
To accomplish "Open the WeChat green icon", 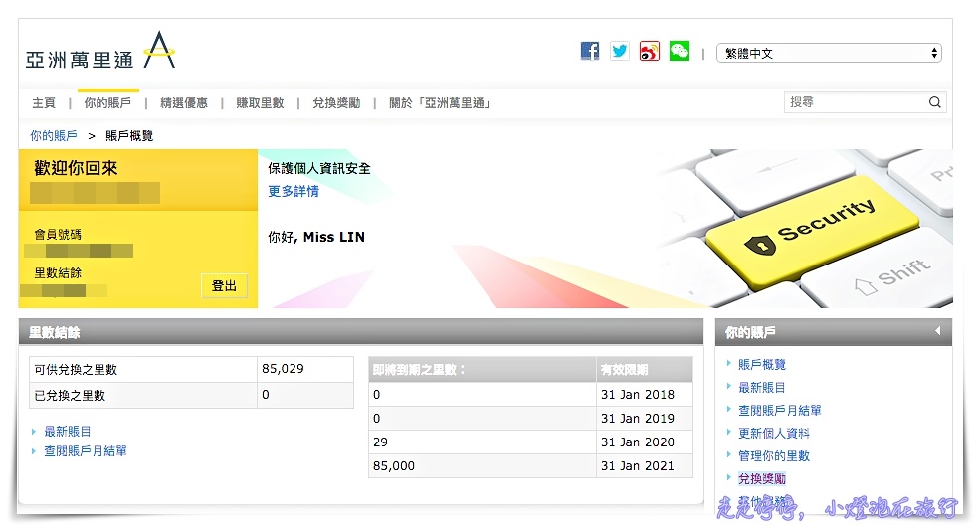I will [680, 51].
